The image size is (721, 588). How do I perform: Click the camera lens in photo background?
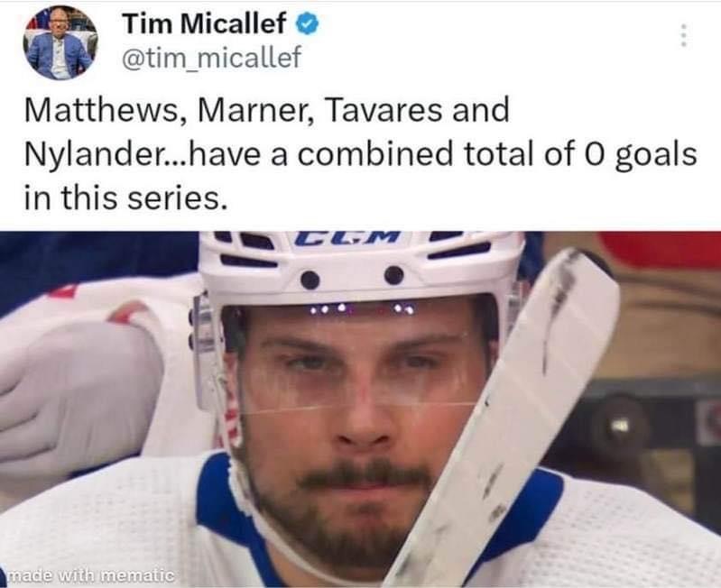pyautogui.click(x=617, y=426)
